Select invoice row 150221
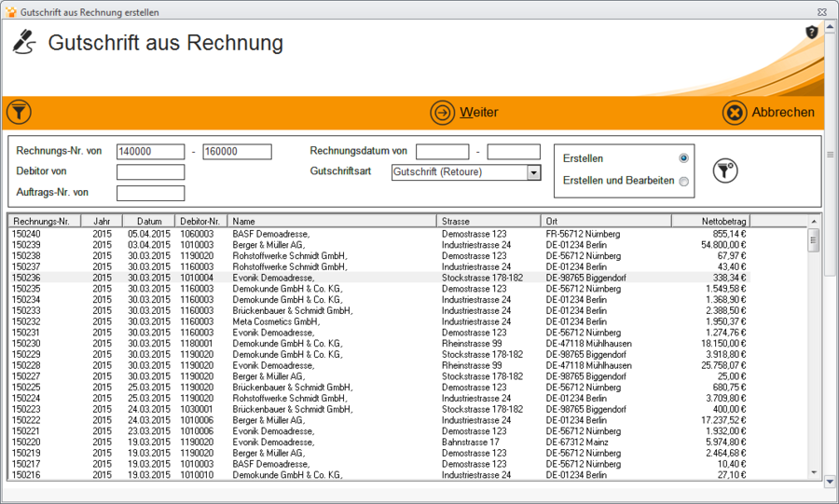The width and height of the screenshot is (839, 504). pos(379,431)
